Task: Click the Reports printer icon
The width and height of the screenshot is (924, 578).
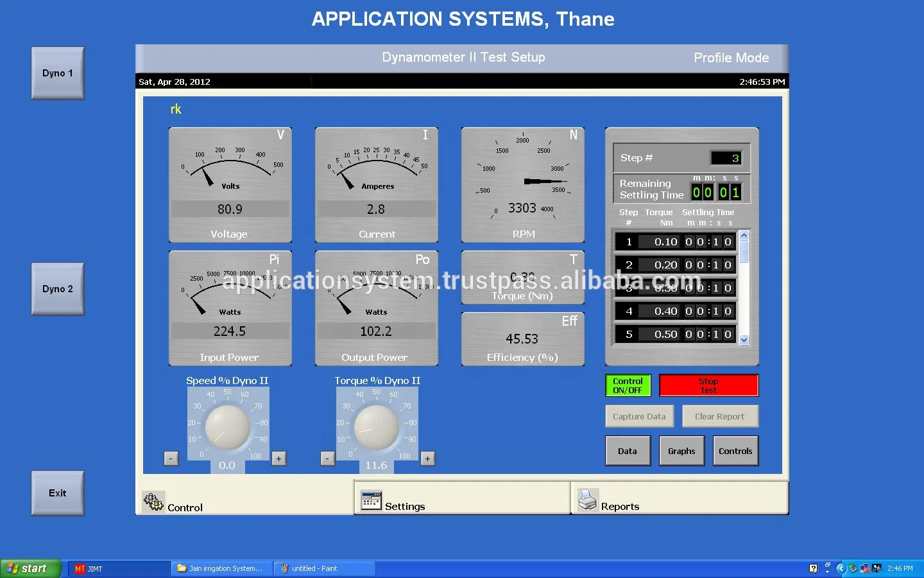Action: [588, 501]
